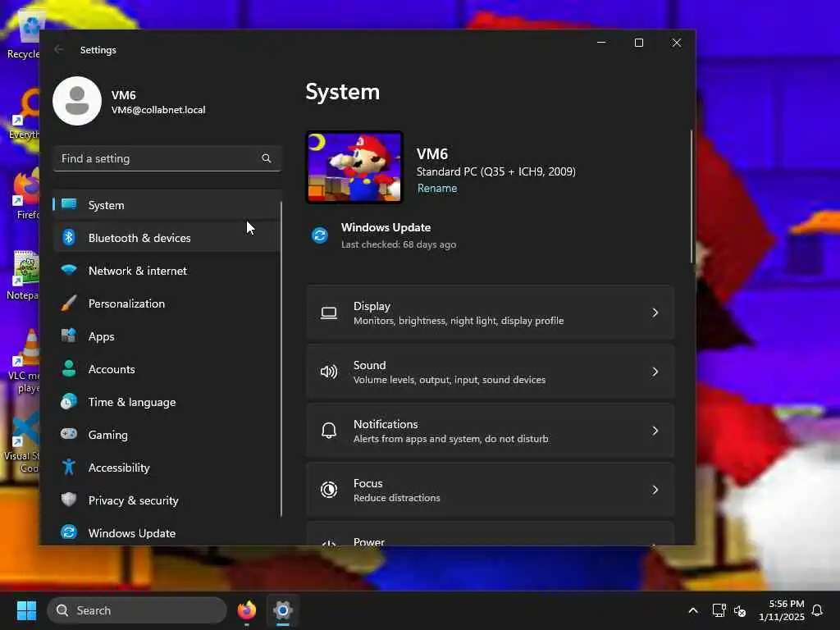
Task: Click the Focus icon in settings list
Action: click(328, 490)
